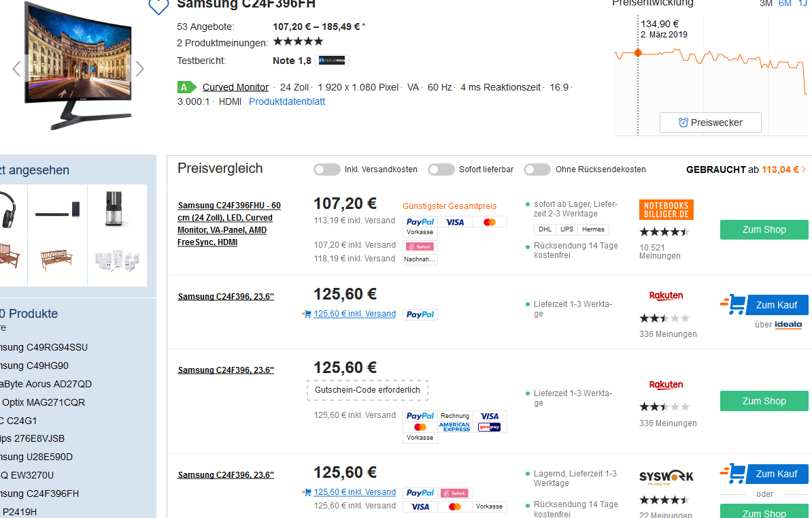Viewport: 812px width, 518px height.
Task: Toggle Inkl. Versandkosten switch
Action: 326,169
